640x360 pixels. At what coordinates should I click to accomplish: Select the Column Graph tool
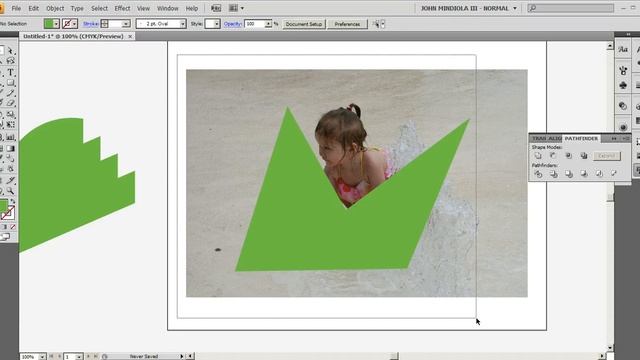[11, 138]
